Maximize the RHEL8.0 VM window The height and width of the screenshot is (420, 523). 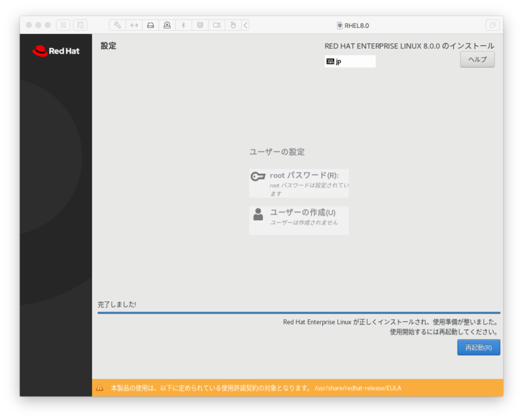(48, 25)
